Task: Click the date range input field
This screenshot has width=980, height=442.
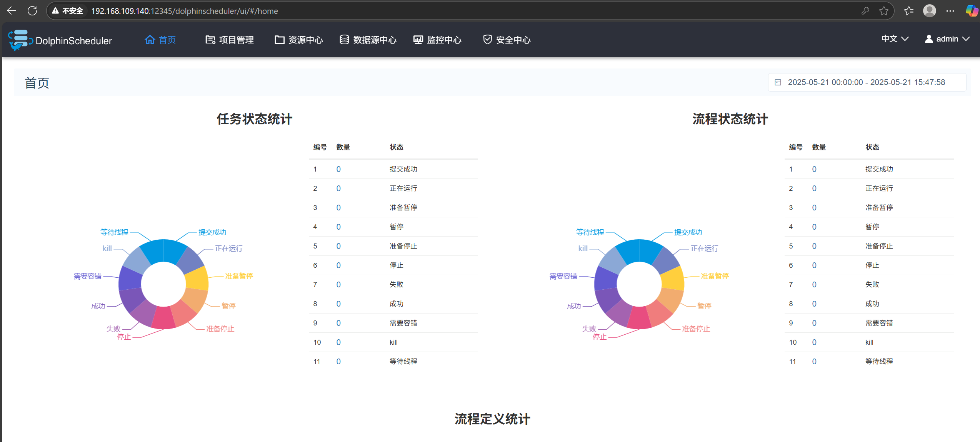Action: tap(866, 82)
